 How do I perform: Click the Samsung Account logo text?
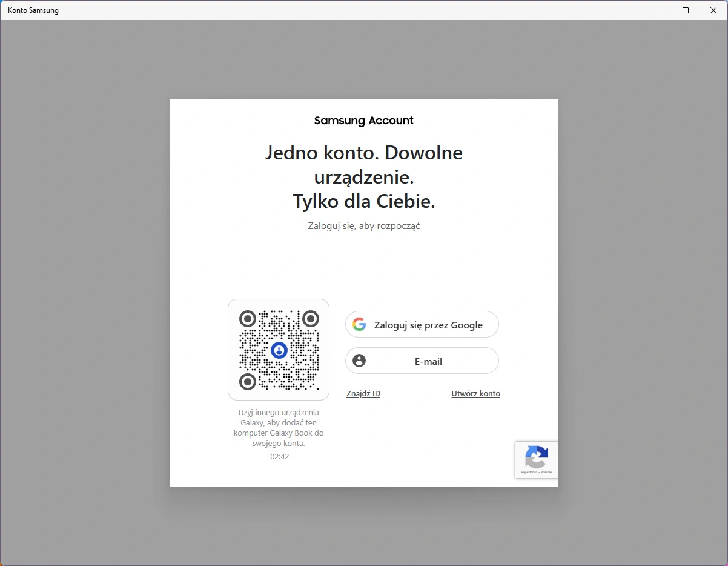click(364, 121)
